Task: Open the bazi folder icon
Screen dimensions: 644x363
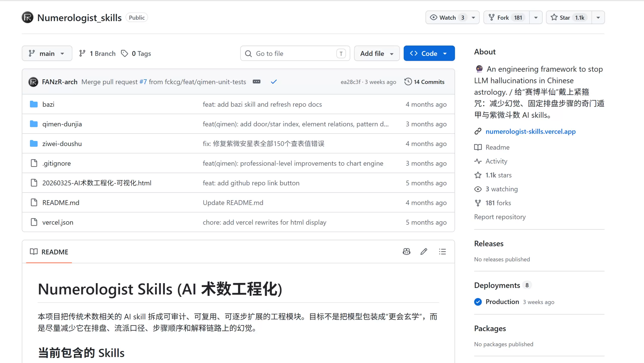Action: coord(34,104)
